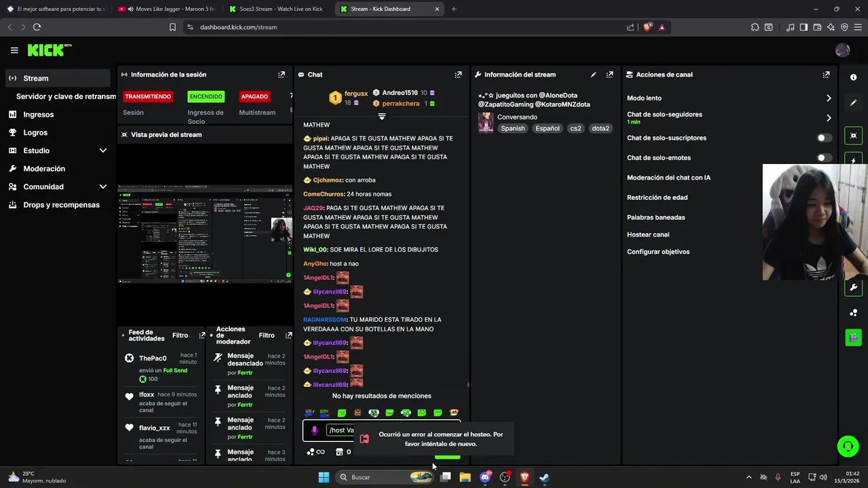Image resolution: width=868 pixels, height=488 pixels.
Task: Pop out the Chat panel
Action: pos(458,75)
